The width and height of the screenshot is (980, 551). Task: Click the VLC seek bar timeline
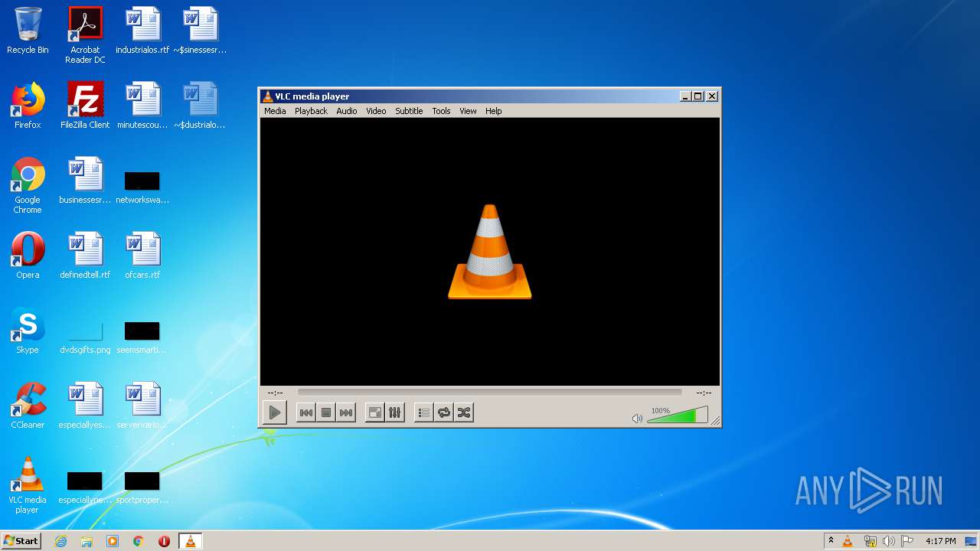coord(489,392)
